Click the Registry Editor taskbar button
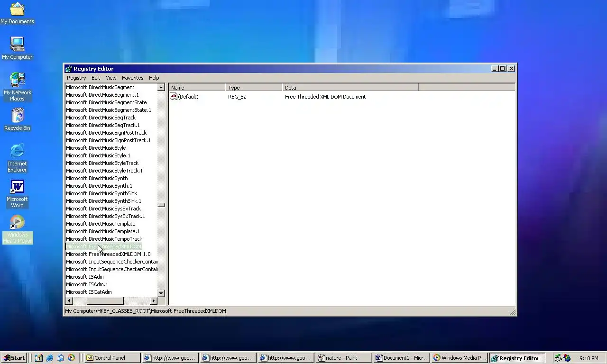 517,358
